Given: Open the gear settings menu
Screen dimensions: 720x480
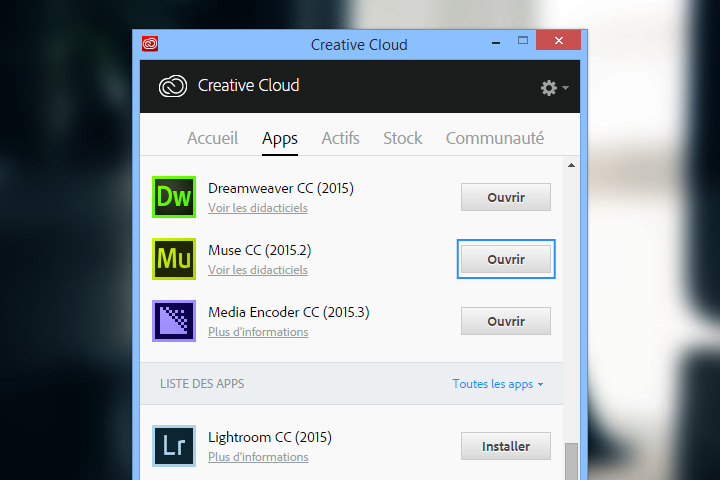Looking at the screenshot, I should (554, 87).
